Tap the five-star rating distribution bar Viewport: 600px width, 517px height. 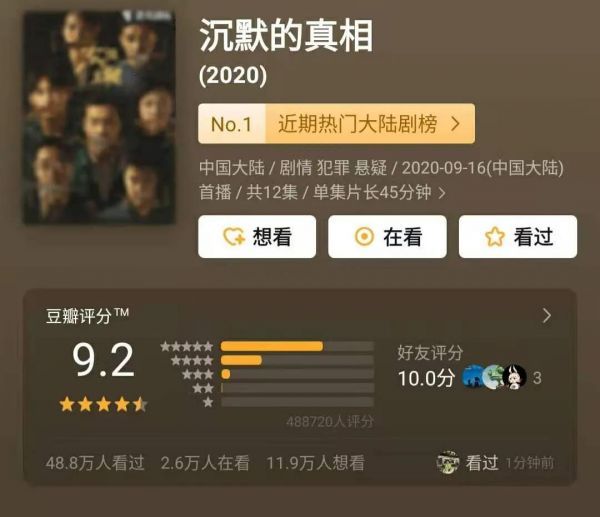pyautogui.click(x=297, y=346)
